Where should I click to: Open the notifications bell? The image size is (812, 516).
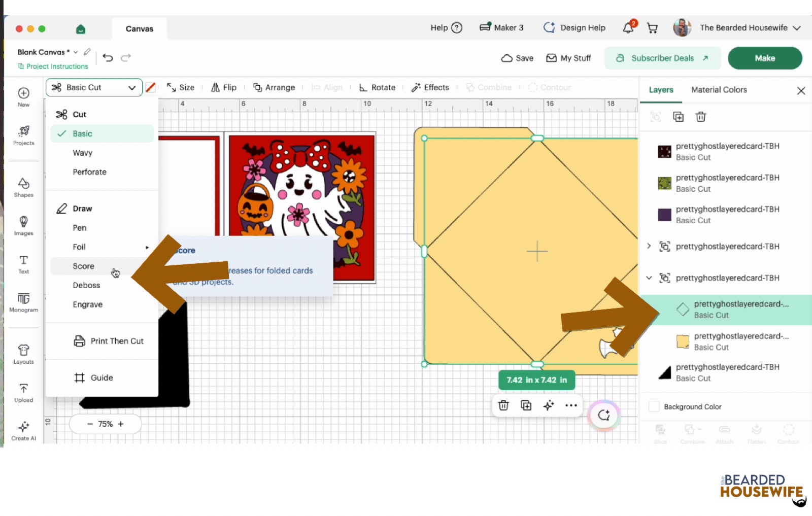pyautogui.click(x=628, y=28)
